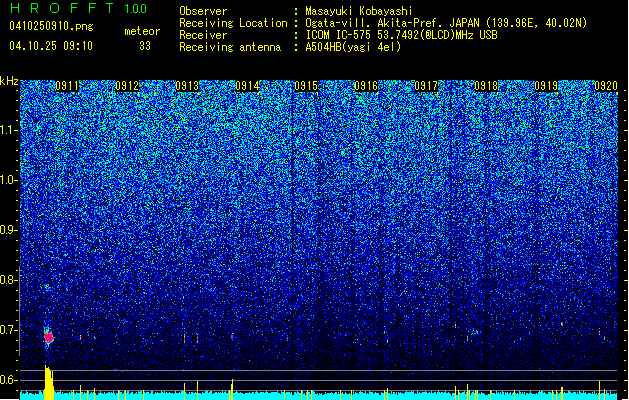Click the 0917 time marker label
The height and width of the screenshot is (400, 629).
tap(426, 86)
